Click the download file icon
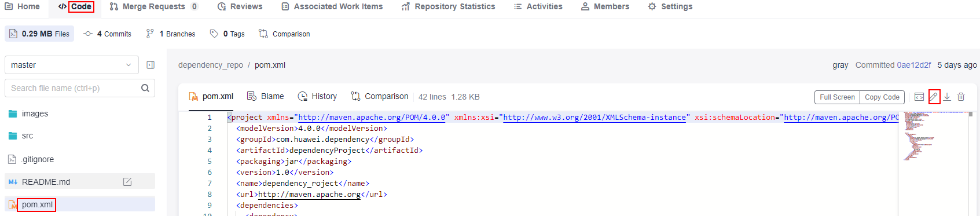This screenshot has width=980, height=216. [947, 97]
